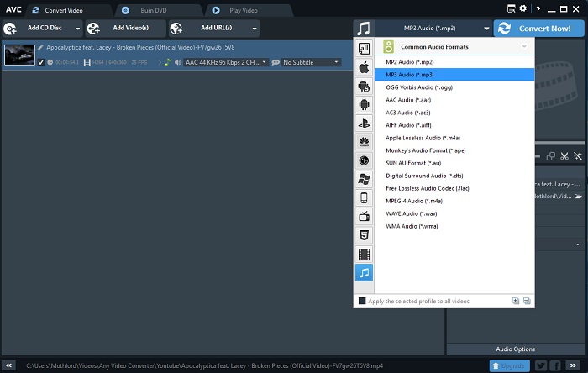Choose Digital Surround Audio (*.dts) format
The width and height of the screenshot is (588, 373).
tap(454, 176)
